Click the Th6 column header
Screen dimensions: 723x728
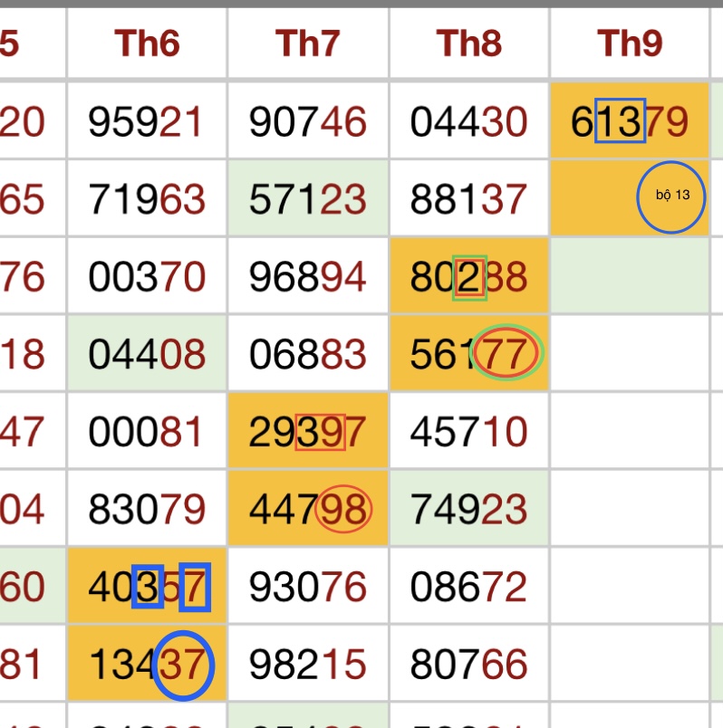point(147,43)
